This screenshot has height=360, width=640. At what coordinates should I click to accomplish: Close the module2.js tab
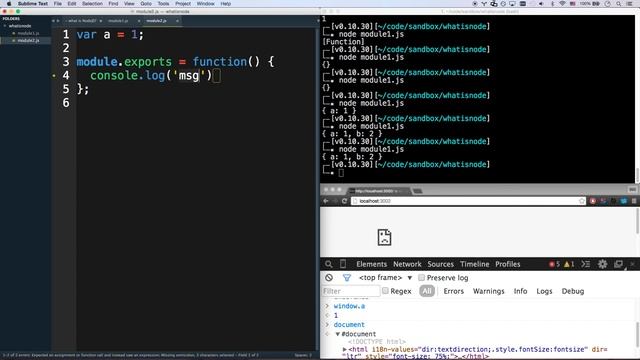pos(177,21)
